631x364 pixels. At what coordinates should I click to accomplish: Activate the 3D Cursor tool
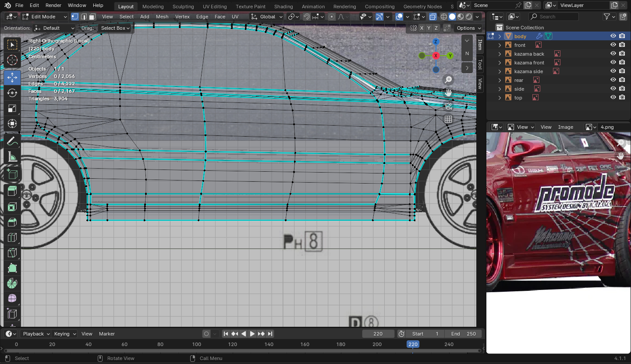click(x=12, y=60)
